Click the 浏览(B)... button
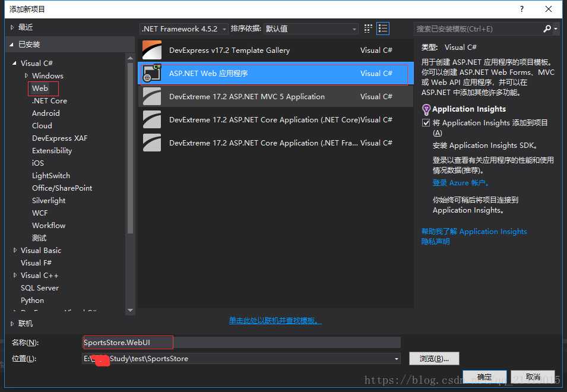 (434, 359)
